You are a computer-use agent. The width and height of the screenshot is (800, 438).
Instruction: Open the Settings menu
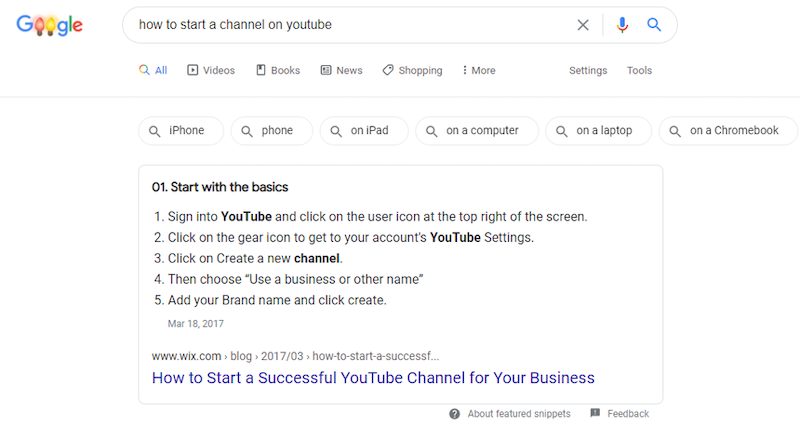click(x=588, y=71)
